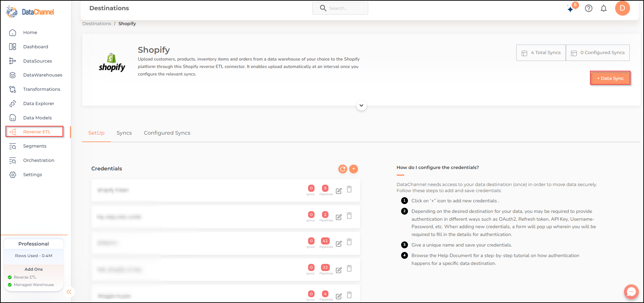Click the Professional plan label
644x303 pixels.
point(34,244)
